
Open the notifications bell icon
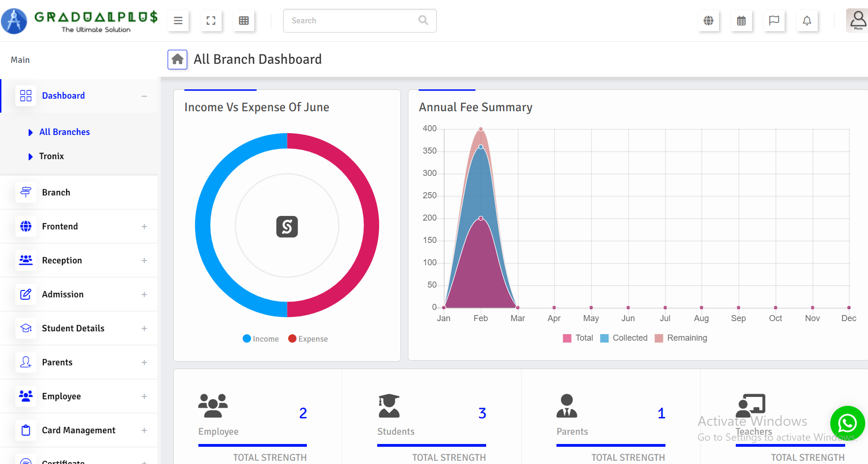pyautogui.click(x=807, y=20)
